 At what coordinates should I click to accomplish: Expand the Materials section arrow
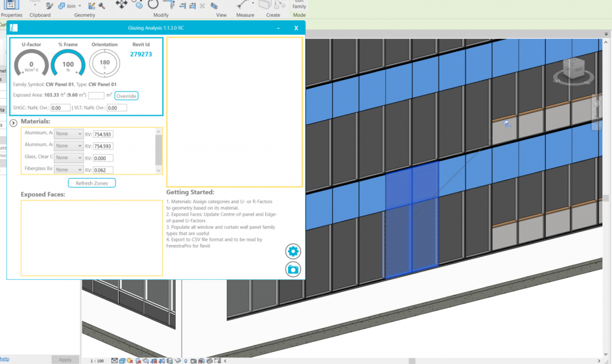(13, 123)
